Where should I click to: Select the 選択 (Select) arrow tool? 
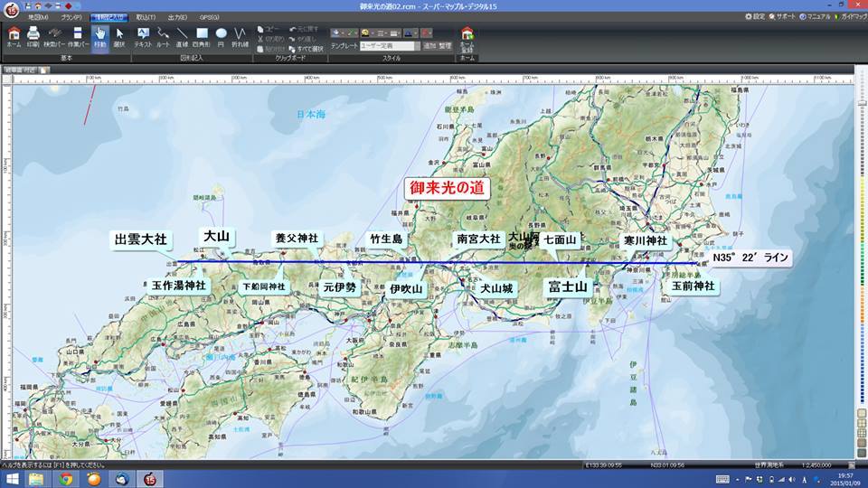(119, 36)
